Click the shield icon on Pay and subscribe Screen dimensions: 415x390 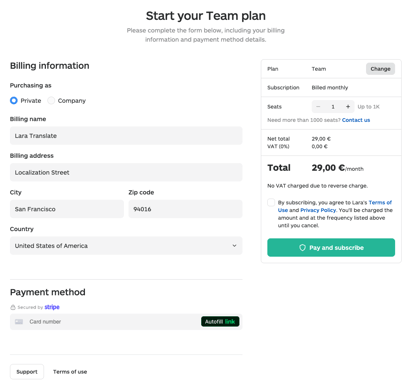click(302, 248)
